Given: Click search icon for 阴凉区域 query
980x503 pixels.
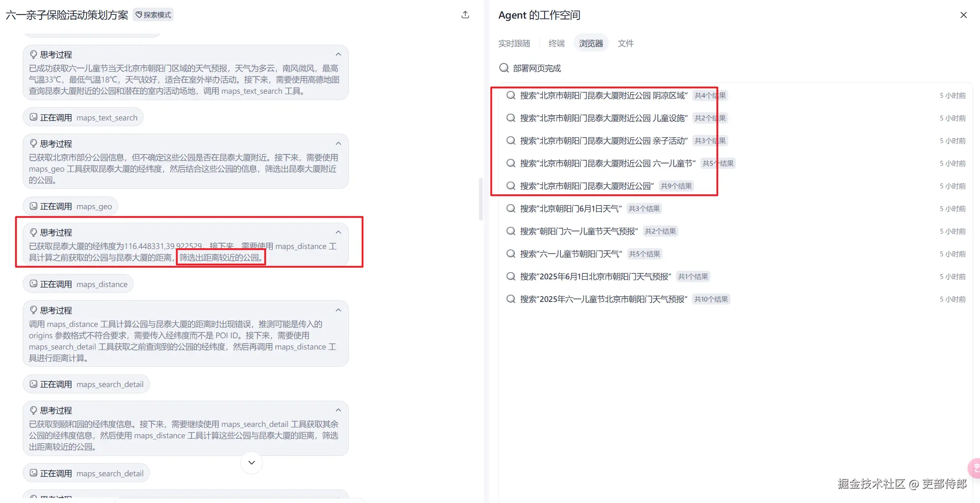Looking at the screenshot, I should (511, 96).
